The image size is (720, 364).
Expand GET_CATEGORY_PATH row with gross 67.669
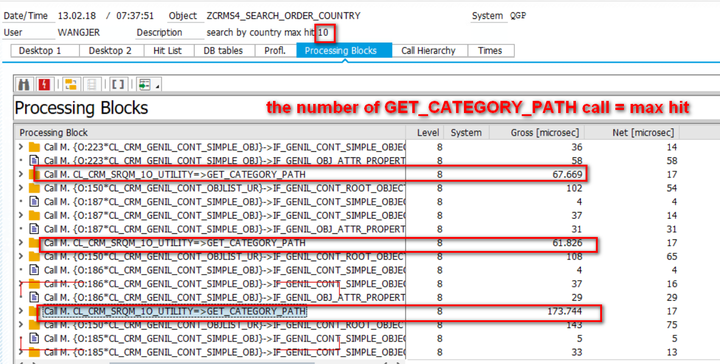[x=20, y=174]
